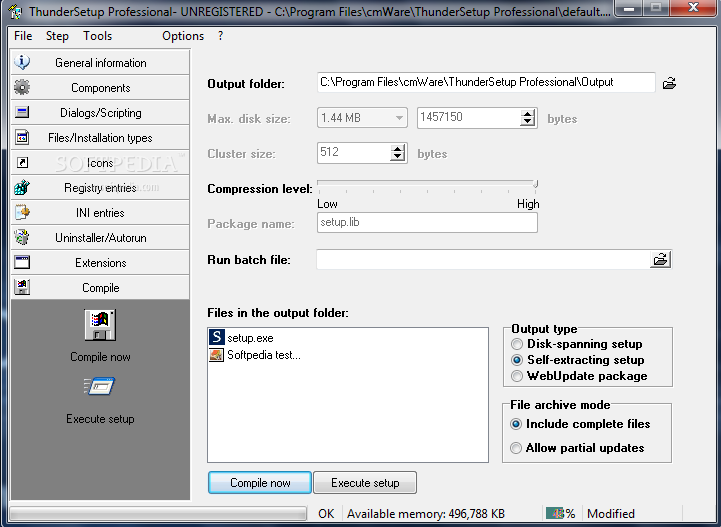Viewport: 721px width, 527px height.
Task: Select the Softpedia test... file entry
Action: click(x=264, y=355)
